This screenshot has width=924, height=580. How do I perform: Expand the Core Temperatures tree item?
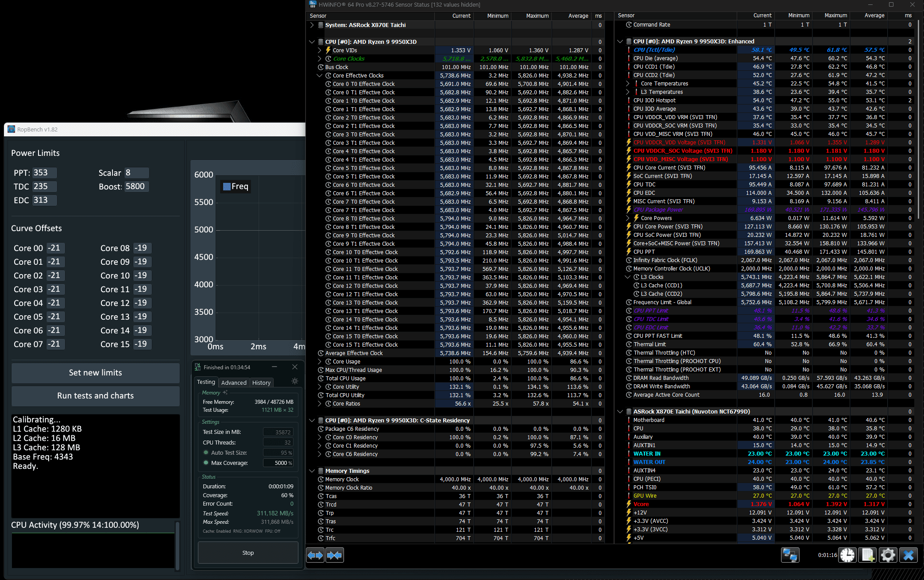pos(627,84)
